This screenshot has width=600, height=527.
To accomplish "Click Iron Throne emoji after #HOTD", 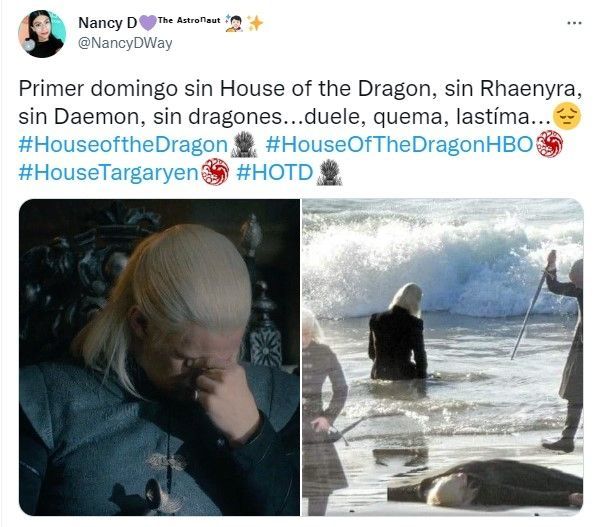I will (329, 172).
